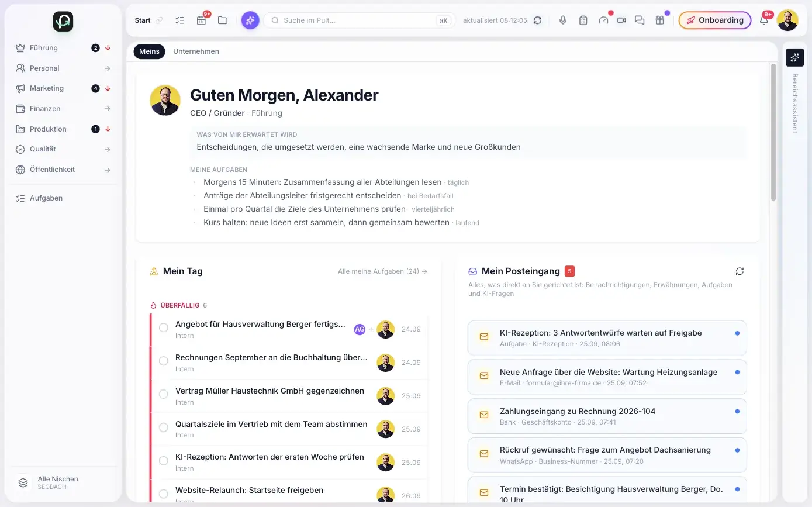Select the Meins tab
Viewport: 812px width, 507px height.
[149, 51]
